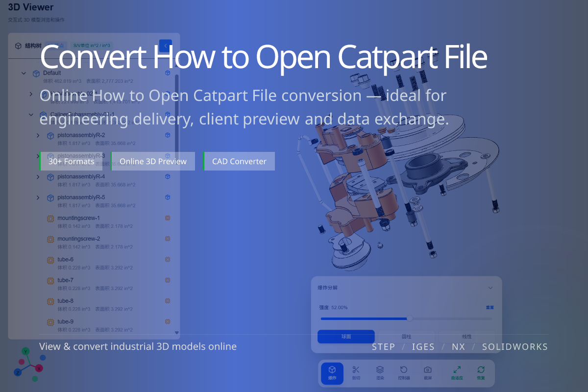Click the 3D Viewer page title

click(x=31, y=7)
